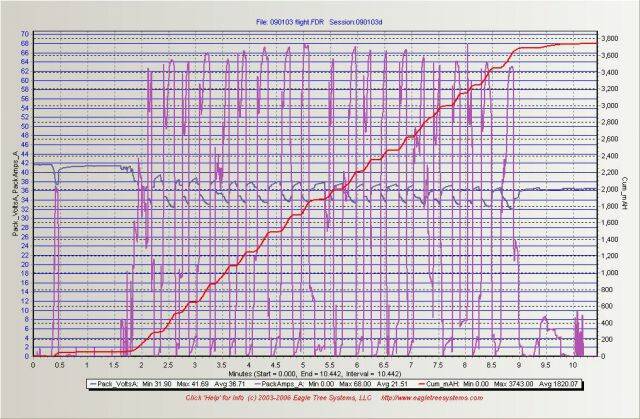This screenshot has height=419, width=640.
Task: Click the red Cum_mAH legend line swatch
Action: (x=427, y=382)
